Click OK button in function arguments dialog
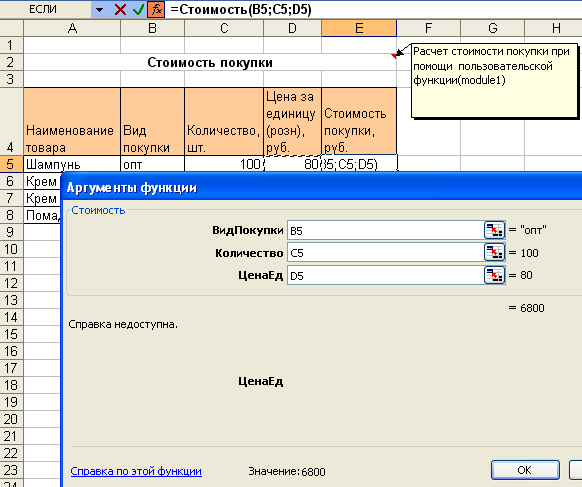The width and height of the screenshot is (582, 487). point(525,470)
